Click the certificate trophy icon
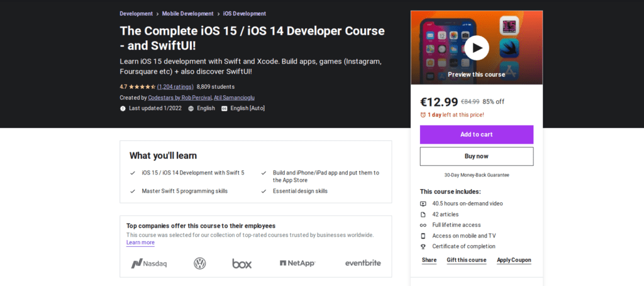 click(423, 246)
